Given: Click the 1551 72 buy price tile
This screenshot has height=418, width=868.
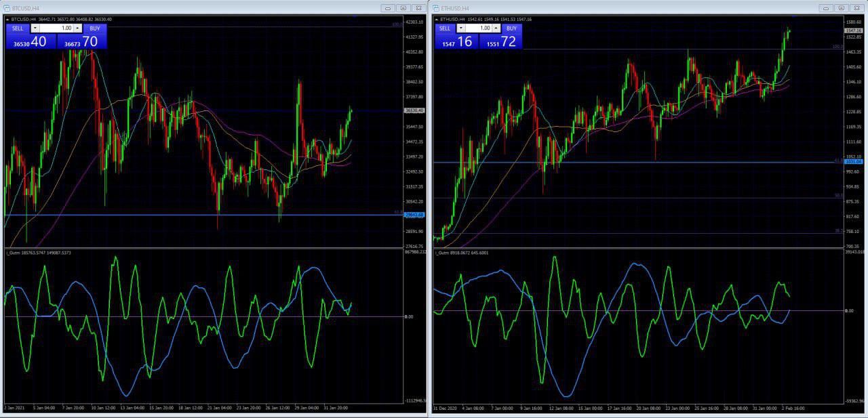Looking at the screenshot, I should 500,42.
